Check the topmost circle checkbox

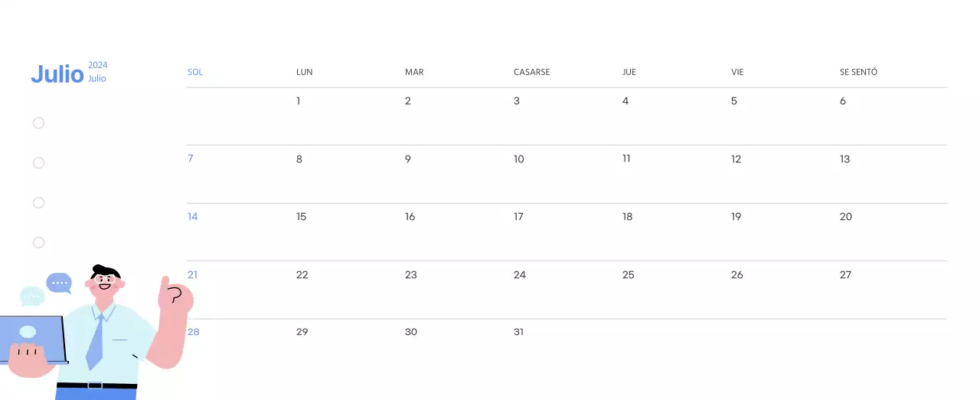39,123
